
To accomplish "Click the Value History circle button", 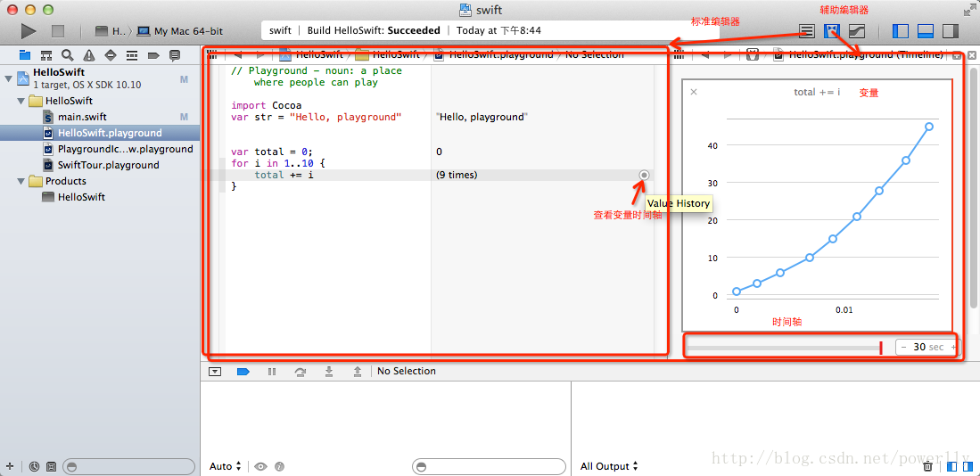I will (x=644, y=175).
